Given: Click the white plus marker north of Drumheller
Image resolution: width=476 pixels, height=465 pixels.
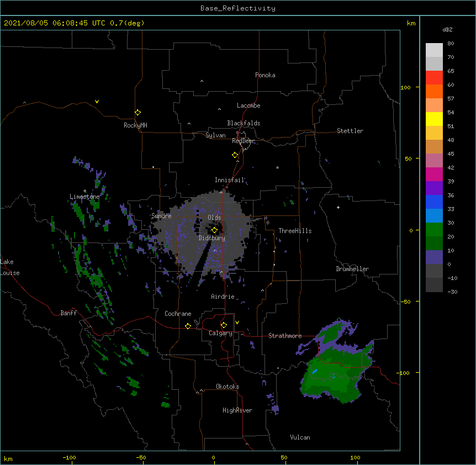Looking at the screenshot, I should click(338, 207).
